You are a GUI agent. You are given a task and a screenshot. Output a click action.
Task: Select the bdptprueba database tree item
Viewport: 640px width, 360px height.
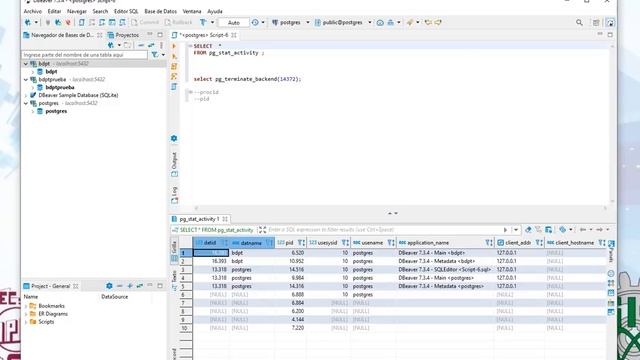coord(60,87)
